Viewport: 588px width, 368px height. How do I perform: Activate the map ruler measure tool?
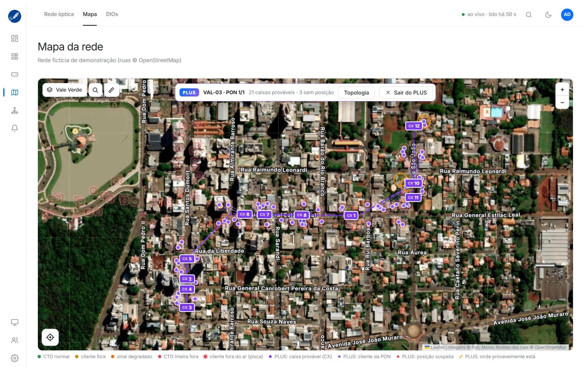click(111, 90)
